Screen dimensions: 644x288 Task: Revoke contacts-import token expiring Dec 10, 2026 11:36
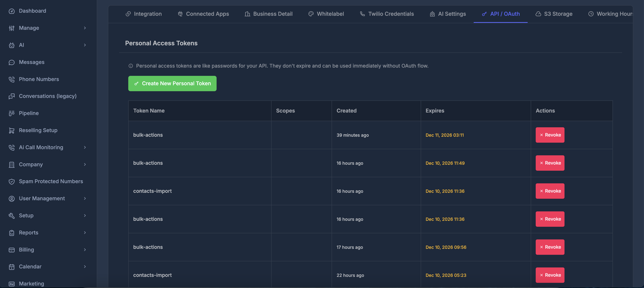tap(550, 191)
